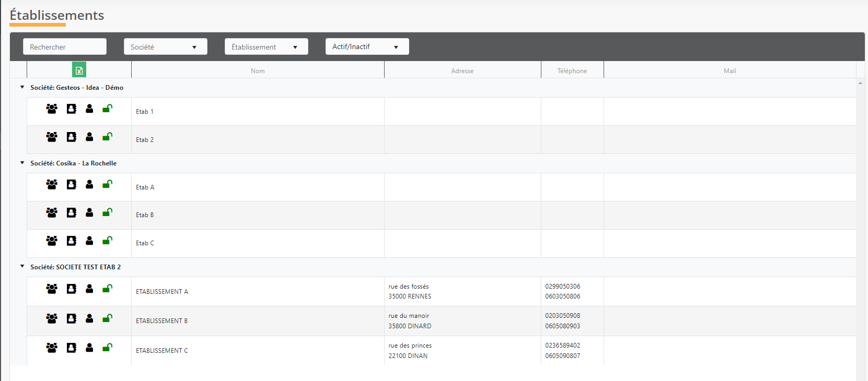Viewport: 868px width, 381px height.
Task: Click the address book icon for ETABLISSEMENT C
Action: tap(72, 348)
